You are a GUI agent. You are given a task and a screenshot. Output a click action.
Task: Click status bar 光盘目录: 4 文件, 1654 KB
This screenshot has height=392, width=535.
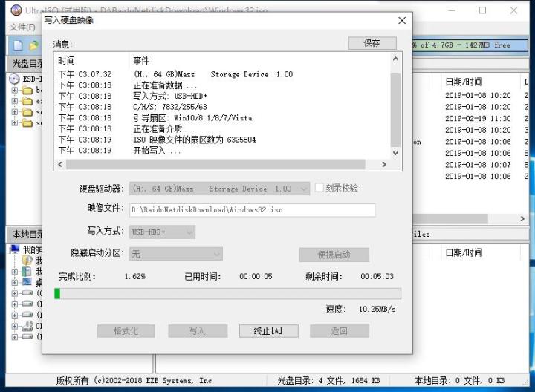tap(328, 380)
